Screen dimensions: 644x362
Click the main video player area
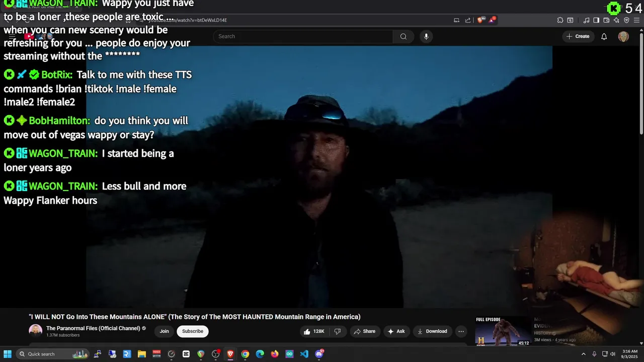tap(319, 177)
